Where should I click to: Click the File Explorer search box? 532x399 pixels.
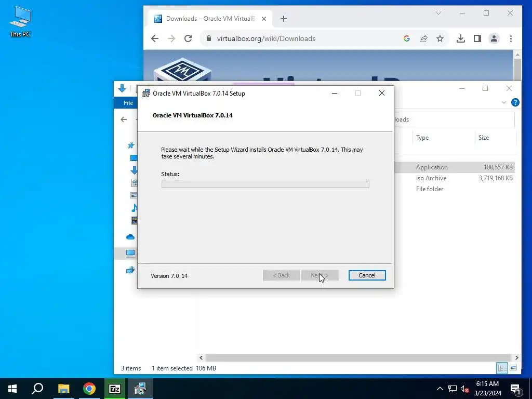[454, 119]
